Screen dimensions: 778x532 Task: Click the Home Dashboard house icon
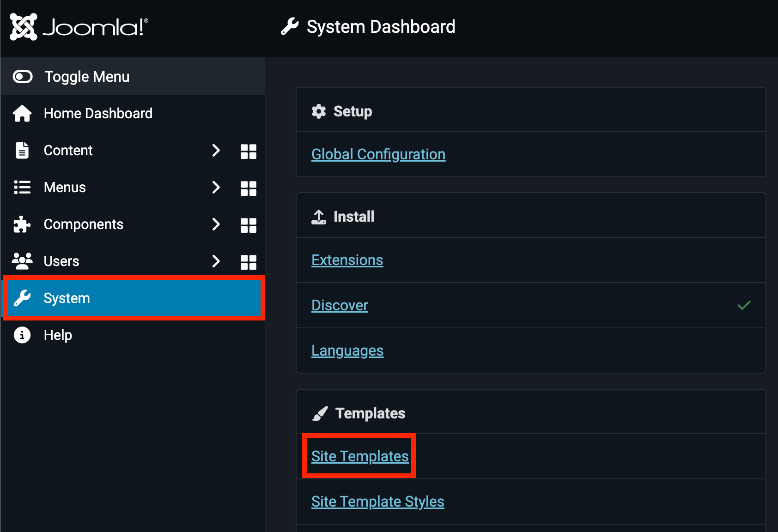[x=22, y=114]
